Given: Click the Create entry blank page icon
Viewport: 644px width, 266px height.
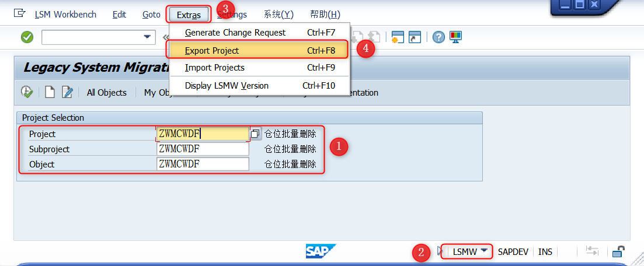Looking at the screenshot, I should [50, 92].
